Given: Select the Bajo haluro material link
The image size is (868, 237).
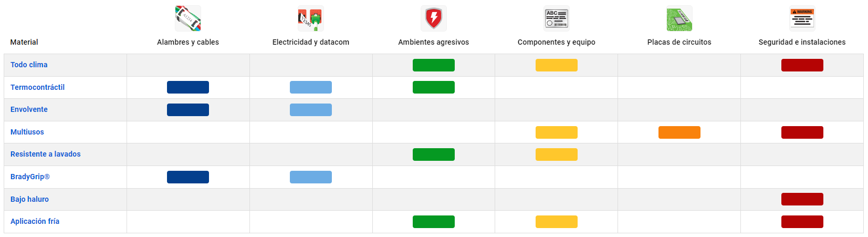Looking at the screenshot, I should click(x=29, y=199).
